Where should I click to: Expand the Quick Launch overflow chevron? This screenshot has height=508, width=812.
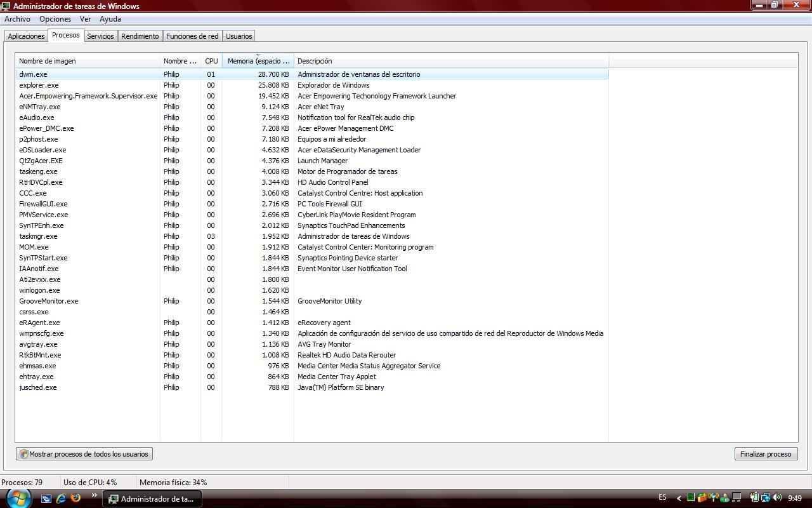point(95,495)
